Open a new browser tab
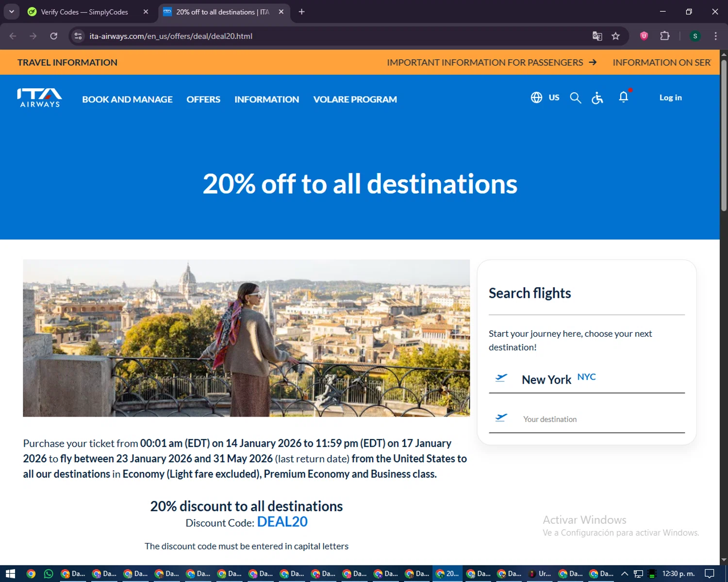This screenshot has height=582, width=728. (x=301, y=12)
